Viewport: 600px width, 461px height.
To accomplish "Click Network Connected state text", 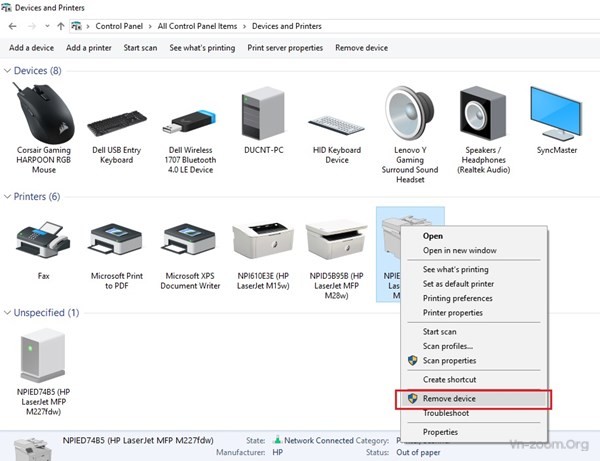I will click(x=319, y=441).
